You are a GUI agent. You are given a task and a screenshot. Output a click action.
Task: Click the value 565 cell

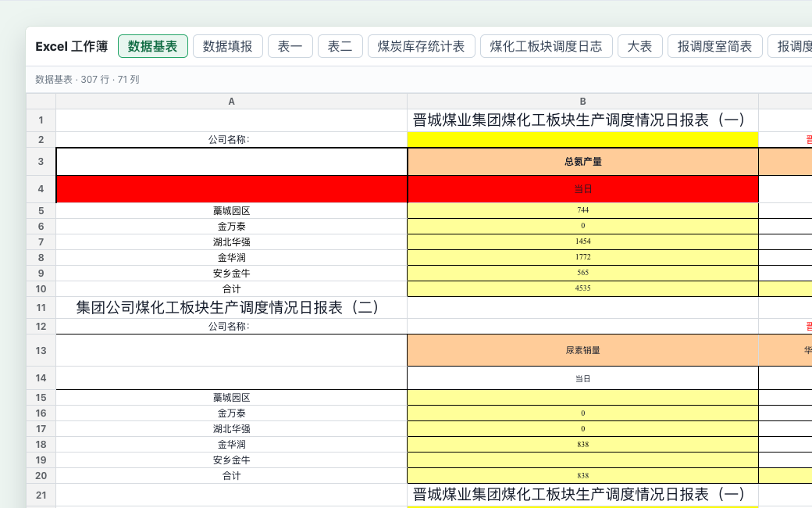click(582, 273)
